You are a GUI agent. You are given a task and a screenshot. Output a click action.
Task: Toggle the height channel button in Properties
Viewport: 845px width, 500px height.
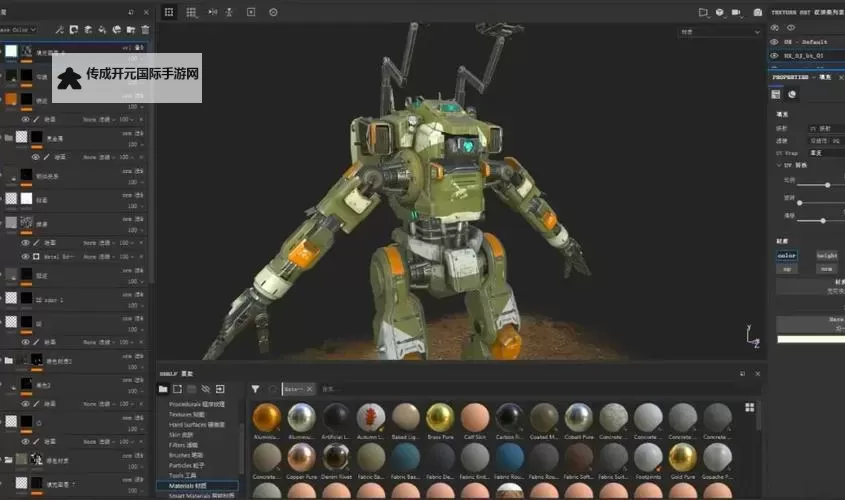coord(827,255)
